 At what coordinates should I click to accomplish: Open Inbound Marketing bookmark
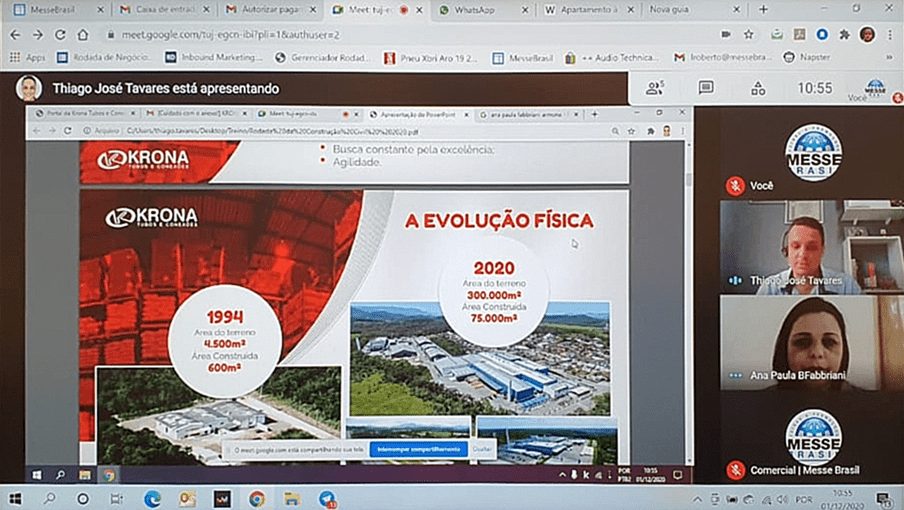pos(214,57)
